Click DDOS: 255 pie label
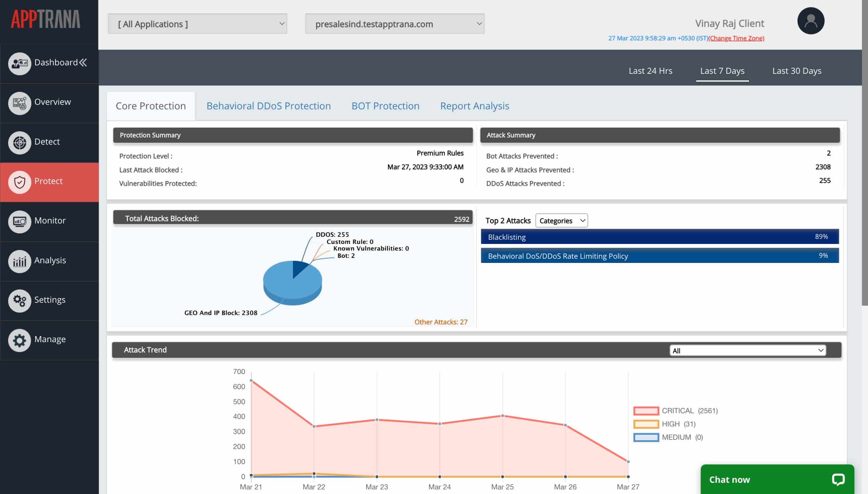Viewport: 868px width, 494px height. point(332,234)
